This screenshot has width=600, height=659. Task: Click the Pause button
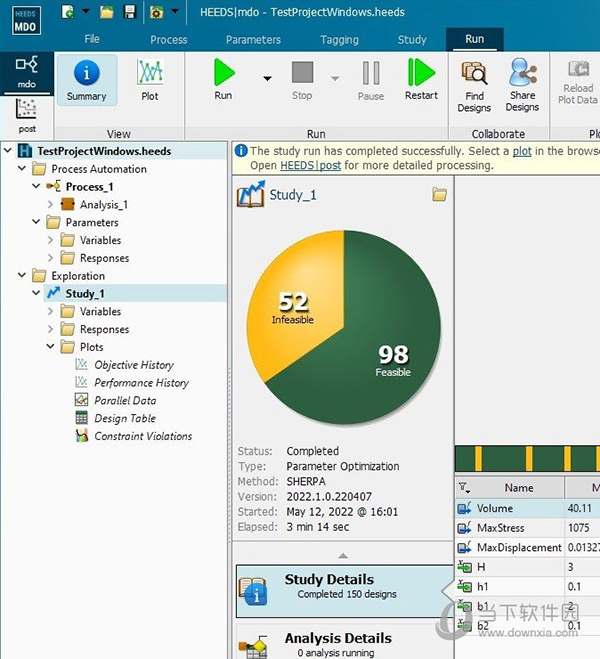click(x=371, y=81)
